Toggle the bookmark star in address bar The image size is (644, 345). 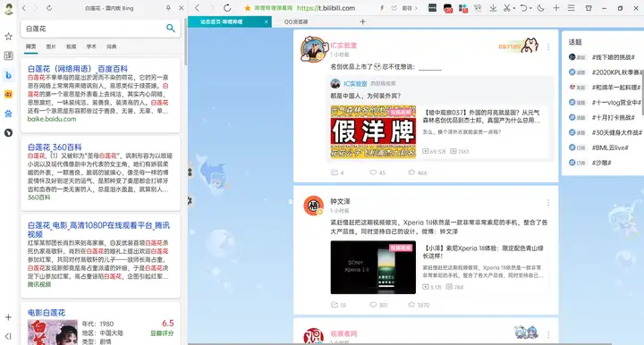(x=247, y=8)
